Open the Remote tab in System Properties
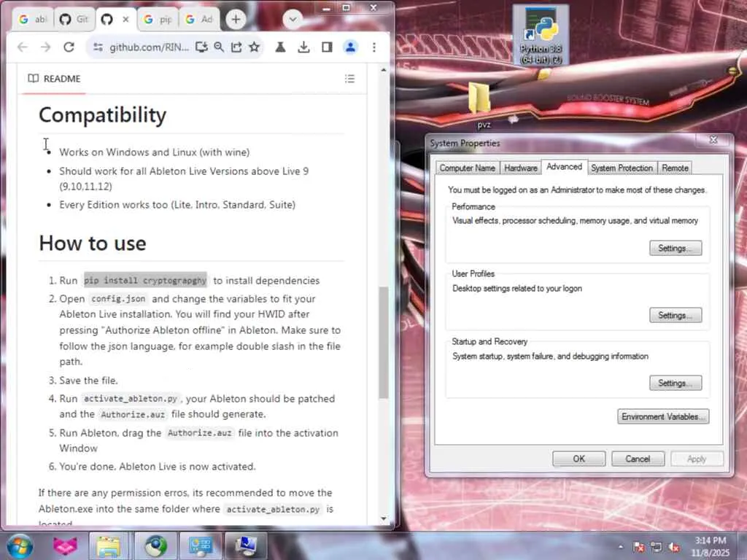Screen dimensions: 747x560 (x=675, y=168)
